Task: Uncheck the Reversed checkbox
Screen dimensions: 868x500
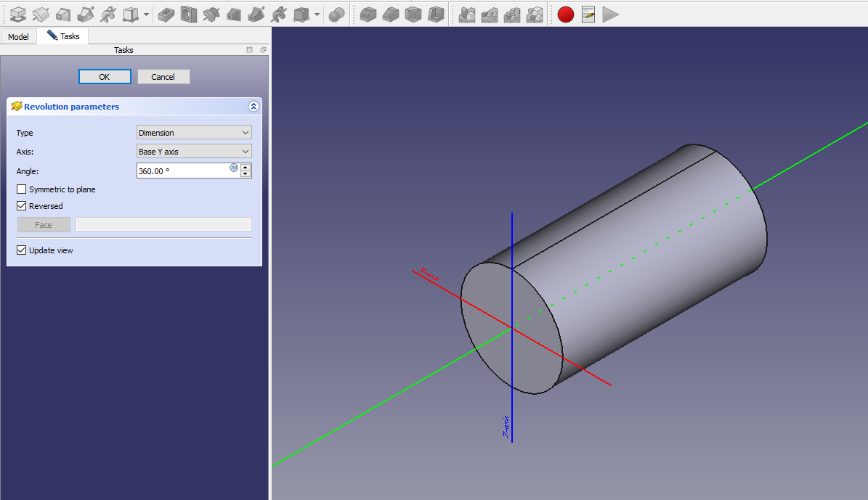Action: coord(22,206)
